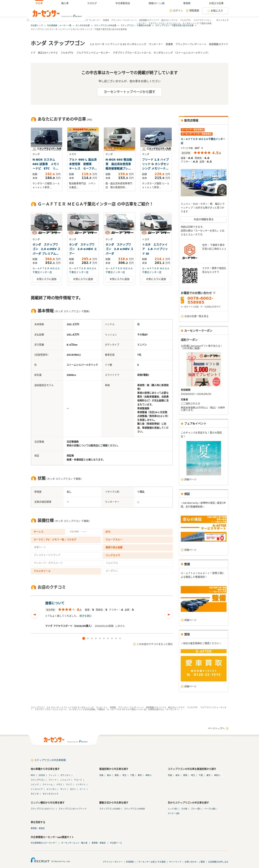Open 閲覧履歴 via its clock icon
Viewport: 259px width, 868px height.
pyautogui.click(x=187, y=11)
